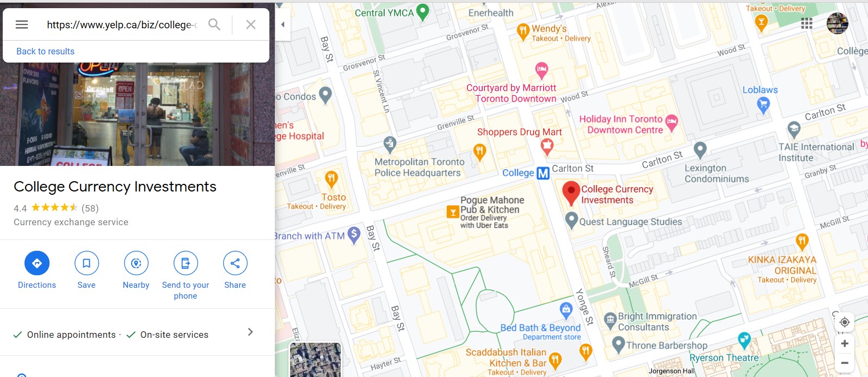868x377 pixels.
Task: Open the Google account avatar
Action: 837,23
